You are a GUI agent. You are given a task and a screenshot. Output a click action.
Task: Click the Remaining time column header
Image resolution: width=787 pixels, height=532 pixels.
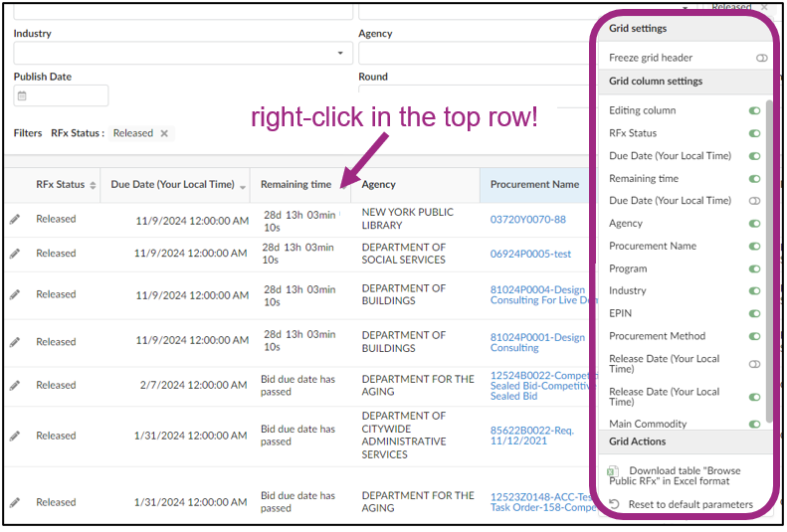[x=295, y=185]
